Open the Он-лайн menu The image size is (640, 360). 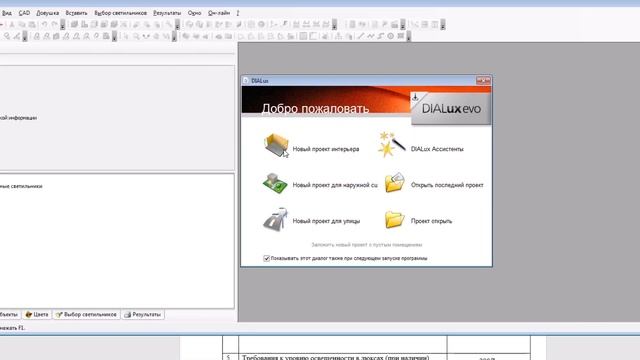(219, 13)
